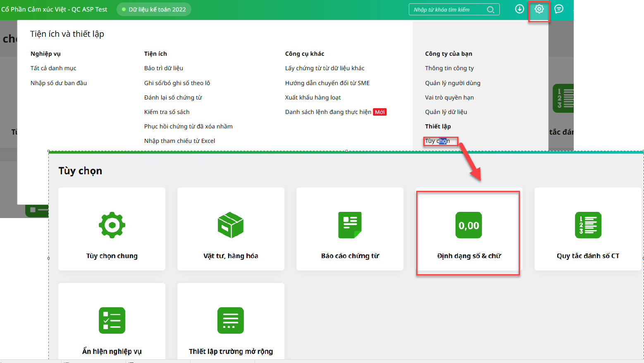Click the magnifier search icon

tap(491, 9)
